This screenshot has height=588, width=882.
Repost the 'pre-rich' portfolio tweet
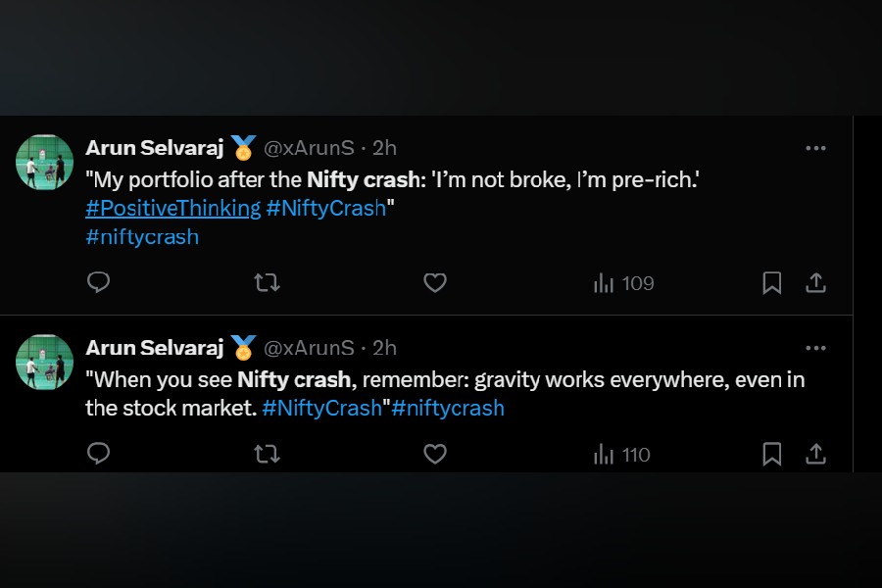tap(267, 283)
